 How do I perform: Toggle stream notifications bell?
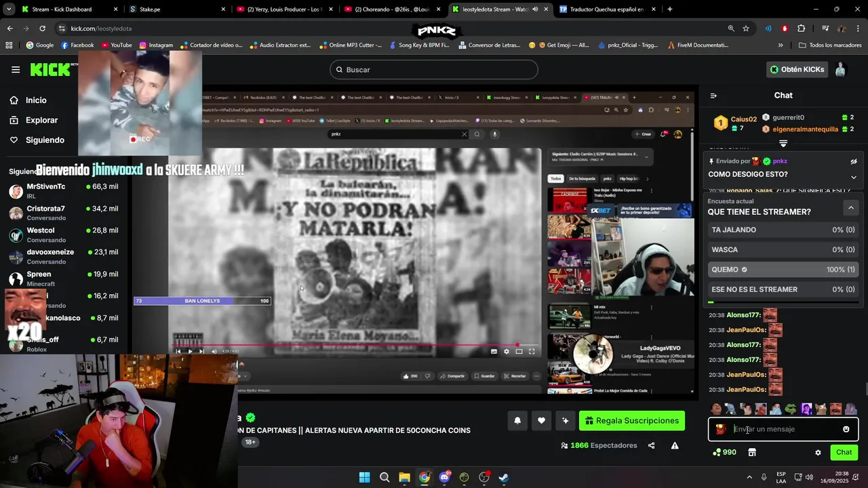pyautogui.click(x=517, y=420)
